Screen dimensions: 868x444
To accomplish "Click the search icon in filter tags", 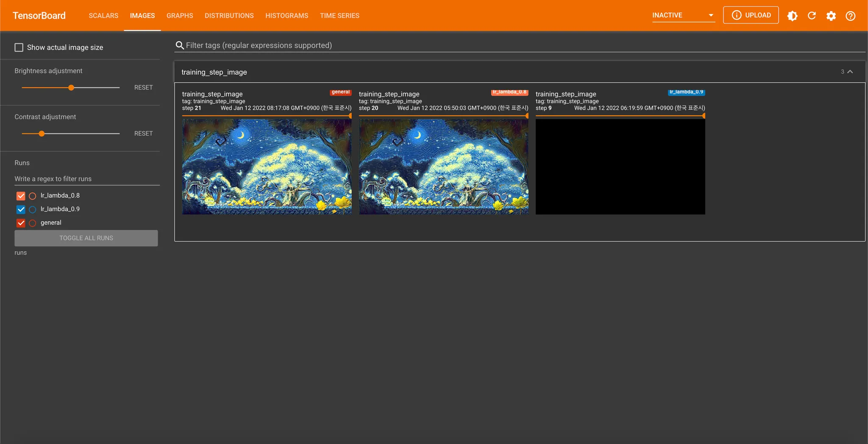I will pos(180,45).
